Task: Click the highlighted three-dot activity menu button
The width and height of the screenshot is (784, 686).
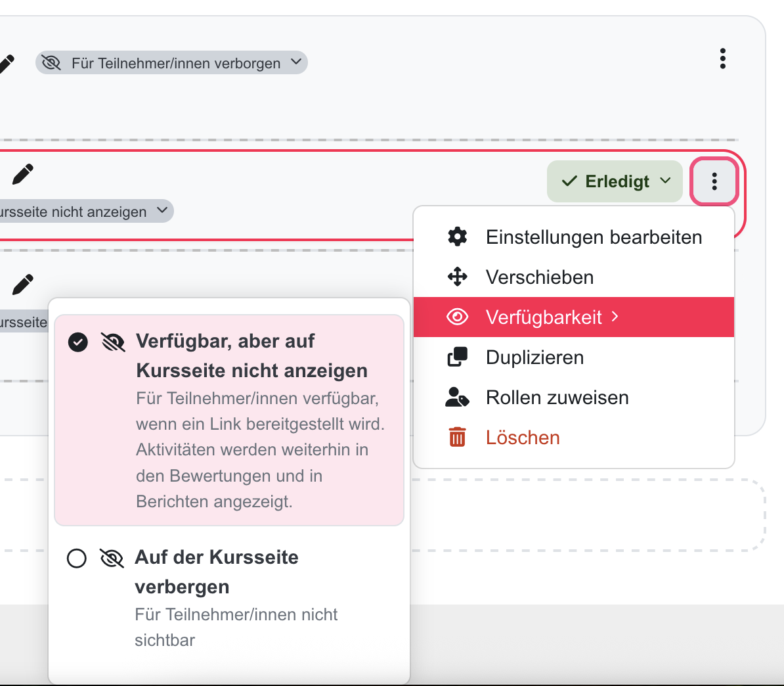Action: [714, 181]
